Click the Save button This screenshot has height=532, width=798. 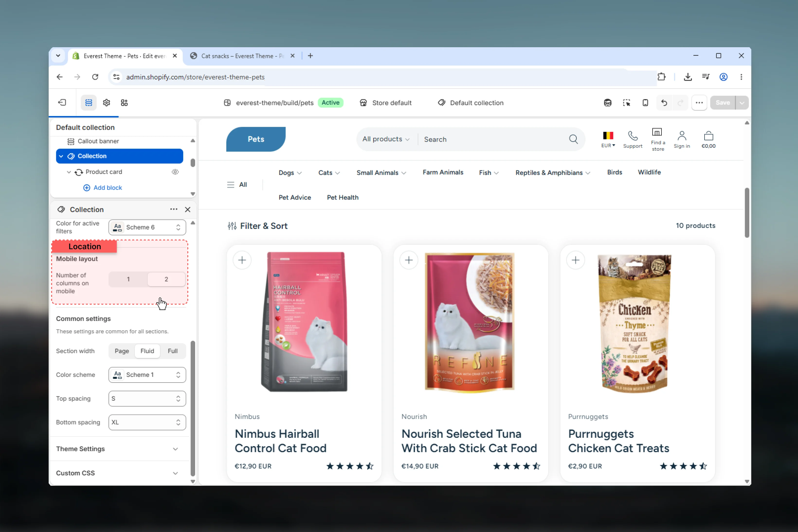(723, 102)
